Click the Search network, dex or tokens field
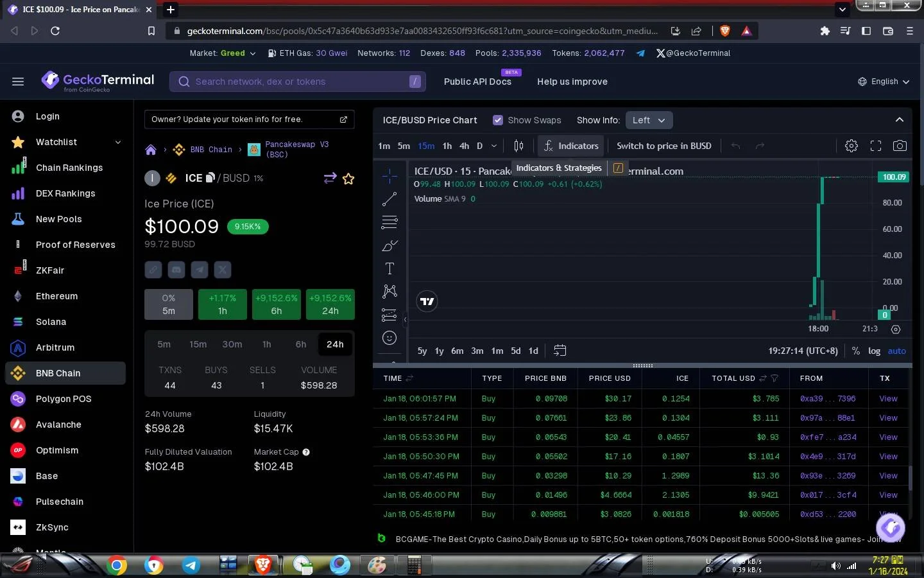 click(x=298, y=82)
